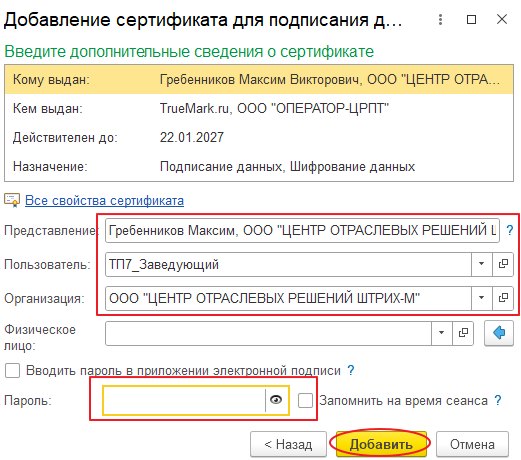The height and width of the screenshot is (460, 521).
Task: Click the 'Физическое лицо' input field
Action: (x=268, y=333)
